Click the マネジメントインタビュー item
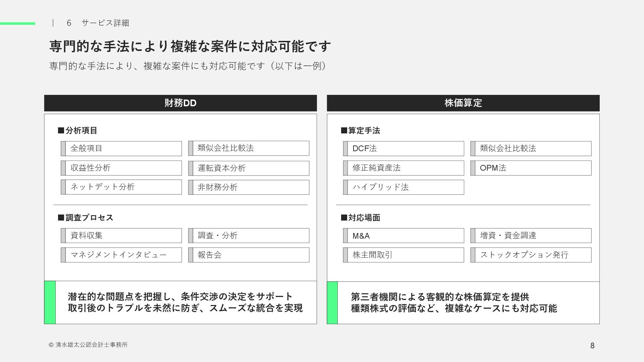This screenshot has width=644, height=362. (x=121, y=255)
